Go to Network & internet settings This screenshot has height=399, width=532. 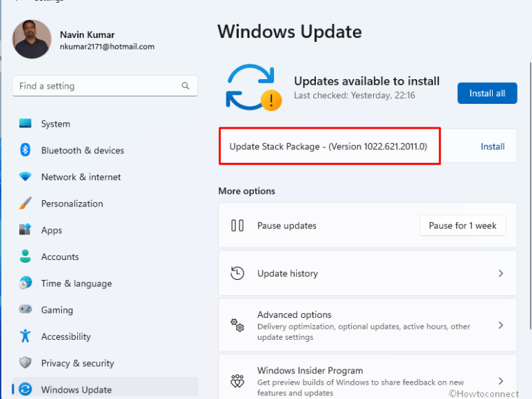coord(105,177)
